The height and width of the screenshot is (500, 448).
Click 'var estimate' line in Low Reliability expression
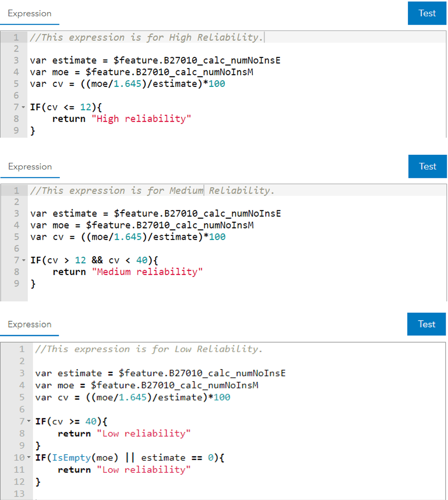pos(160,373)
